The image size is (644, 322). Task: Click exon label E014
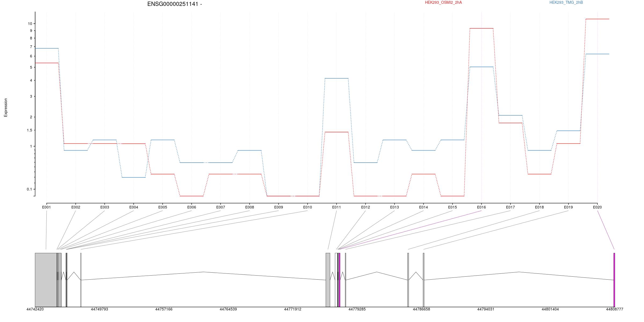click(x=423, y=207)
